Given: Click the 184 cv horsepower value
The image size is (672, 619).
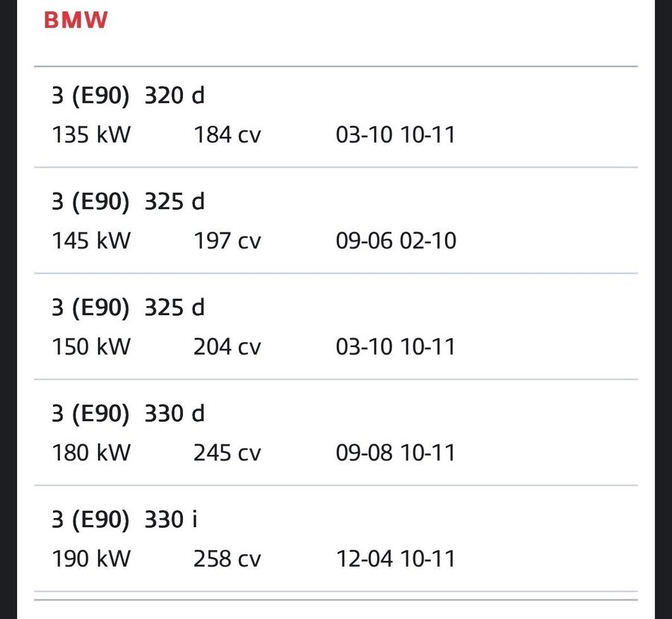Looking at the screenshot, I should tap(227, 135).
